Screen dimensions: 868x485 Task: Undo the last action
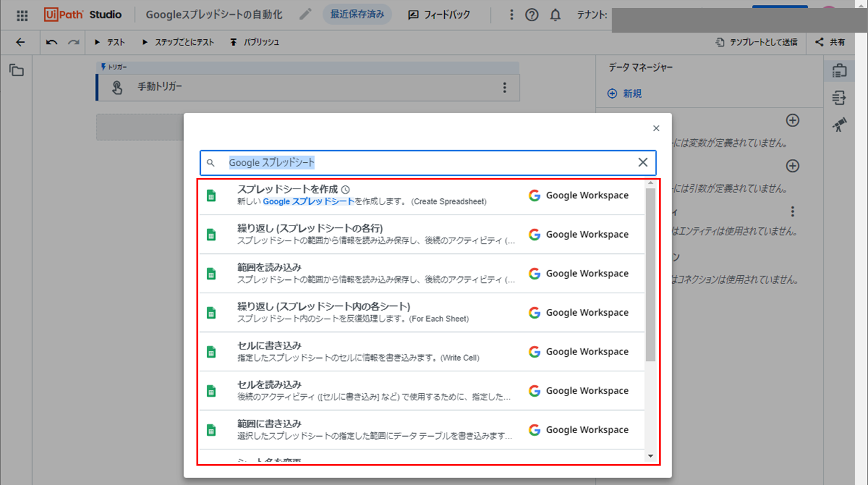point(52,42)
